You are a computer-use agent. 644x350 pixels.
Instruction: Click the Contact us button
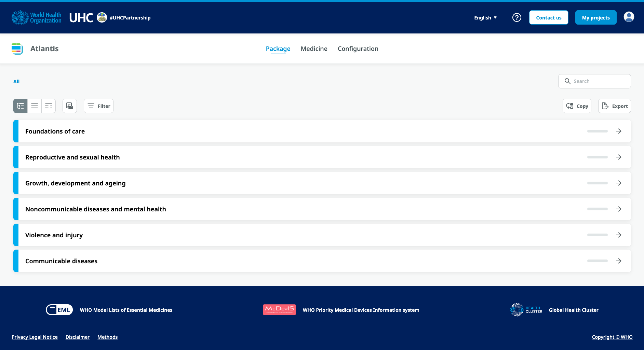[548, 18]
